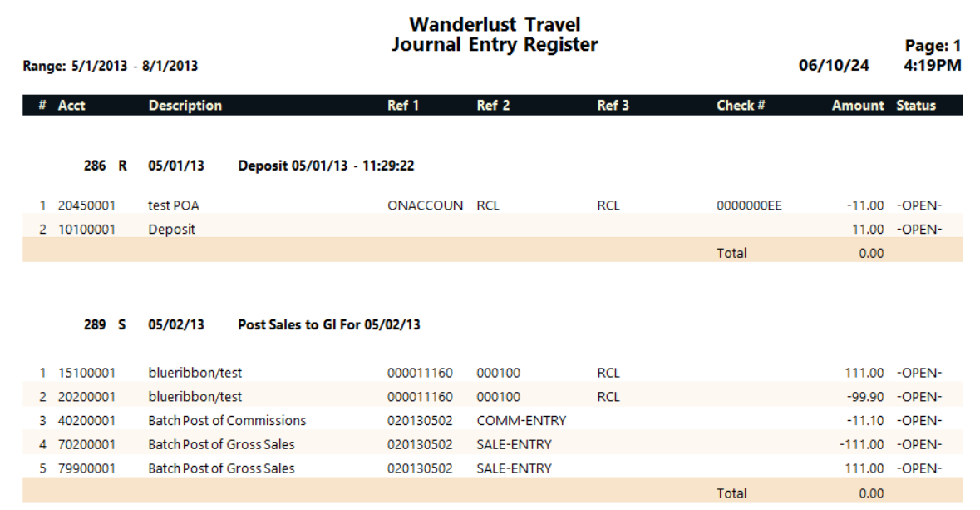Click the Description column header
Image resolution: width=980 pixels, height=510 pixels.
[185, 105]
